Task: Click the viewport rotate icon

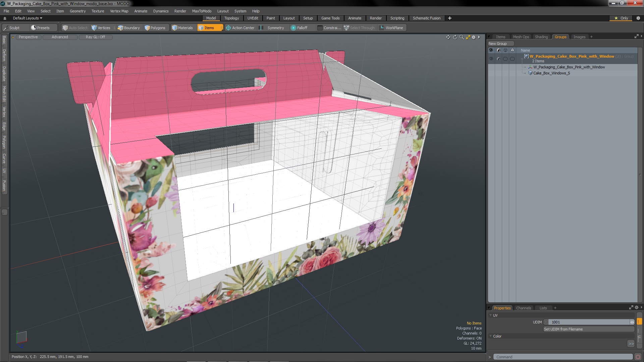Action: coord(455,37)
